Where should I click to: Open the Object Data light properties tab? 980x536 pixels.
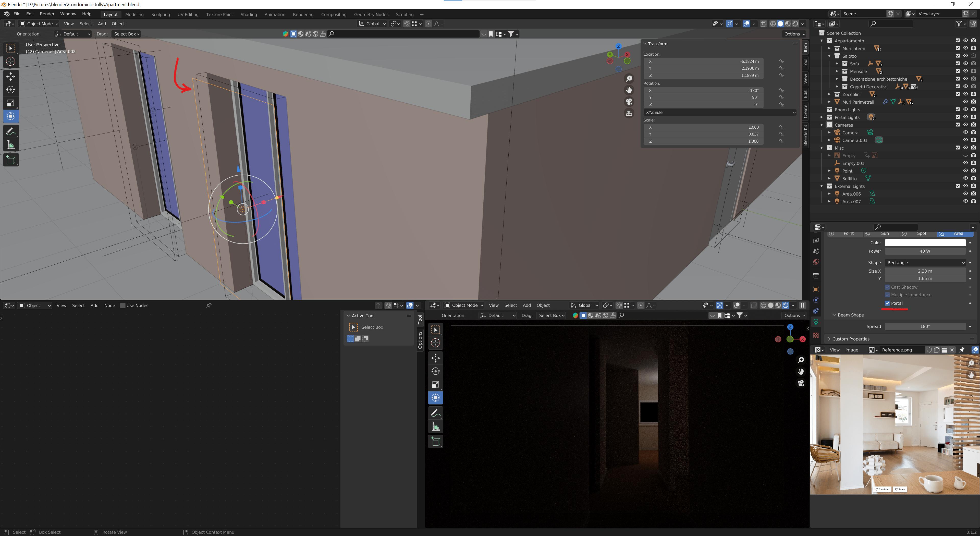point(816,322)
